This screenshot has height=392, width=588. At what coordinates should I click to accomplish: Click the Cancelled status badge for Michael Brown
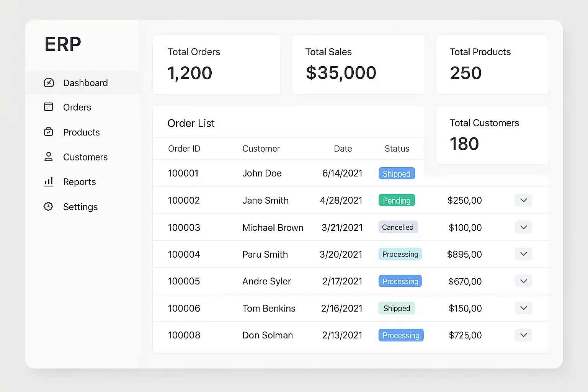click(398, 227)
